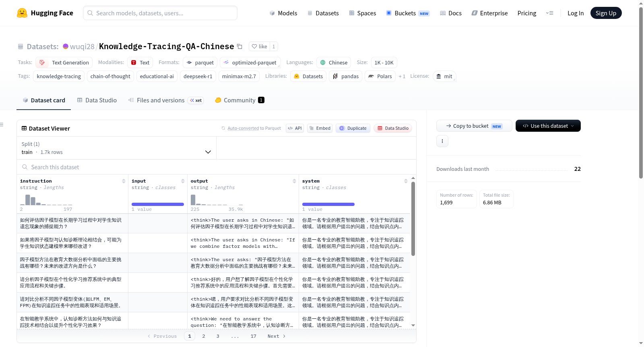Open the Use this dataset dropdown
Screen dimensions: 644x347
pos(548,126)
